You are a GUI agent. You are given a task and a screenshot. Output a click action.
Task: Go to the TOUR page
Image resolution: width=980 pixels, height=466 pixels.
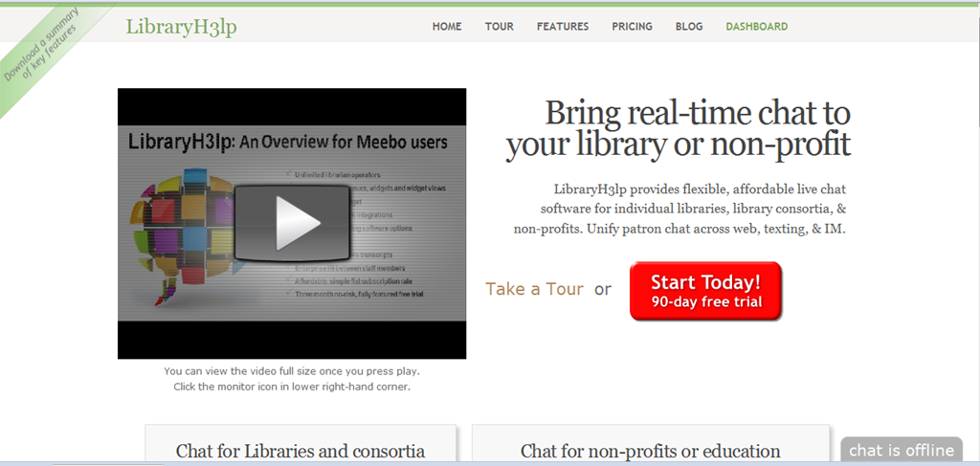[500, 26]
